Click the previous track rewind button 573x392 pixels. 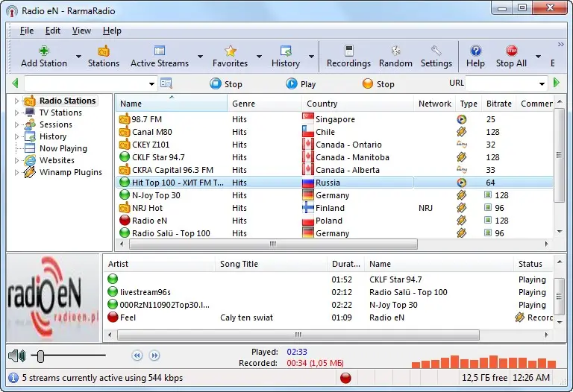137,355
